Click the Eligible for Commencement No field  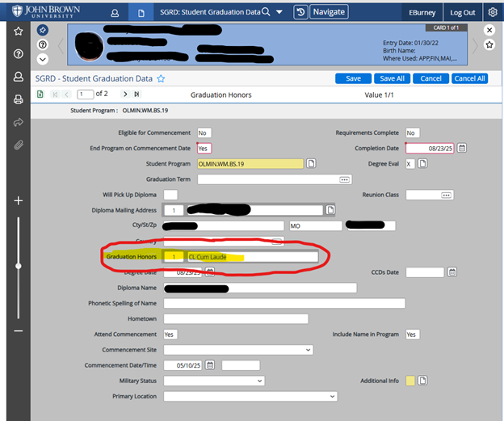coord(204,133)
